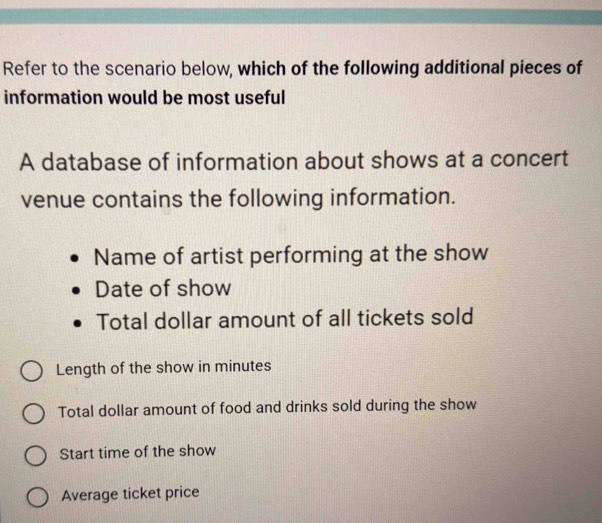Click the "information would be most useful" line
Image resolution: width=602 pixels, height=523 pixels.
click(x=145, y=99)
